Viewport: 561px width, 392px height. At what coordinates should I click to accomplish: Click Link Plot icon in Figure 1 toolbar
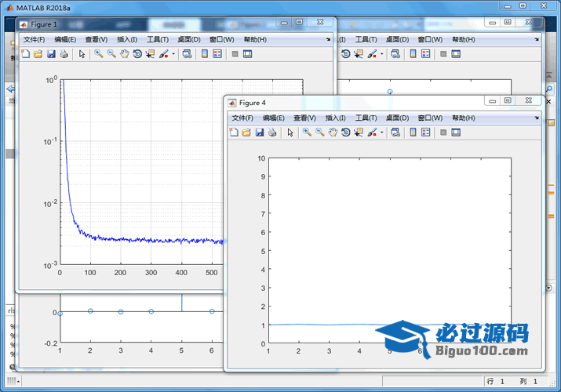tap(187, 54)
